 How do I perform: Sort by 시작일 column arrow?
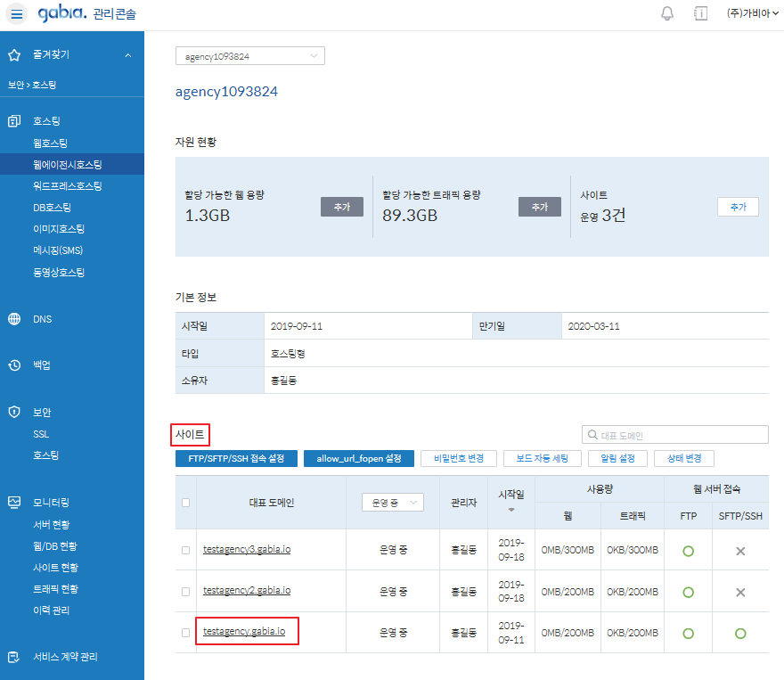click(511, 511)
